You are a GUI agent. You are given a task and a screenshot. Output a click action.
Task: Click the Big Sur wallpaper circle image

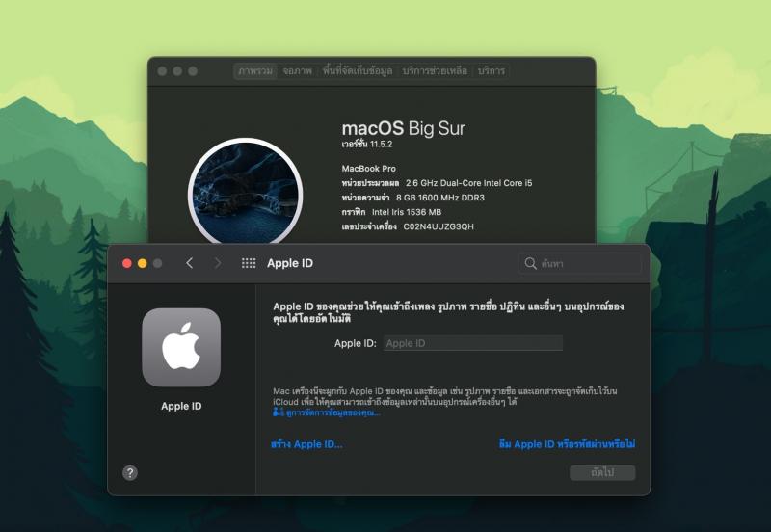pyautogui.click(x=246, y=192)
